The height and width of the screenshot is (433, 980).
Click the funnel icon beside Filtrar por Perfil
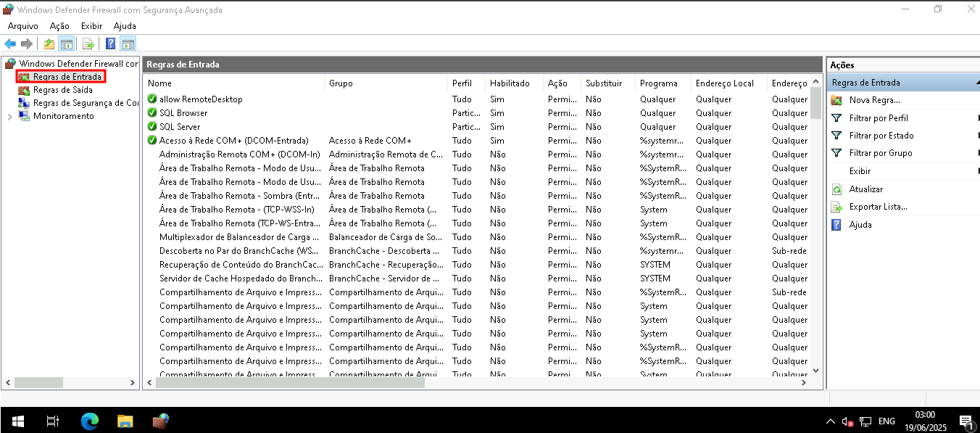(x=836, y=118)
